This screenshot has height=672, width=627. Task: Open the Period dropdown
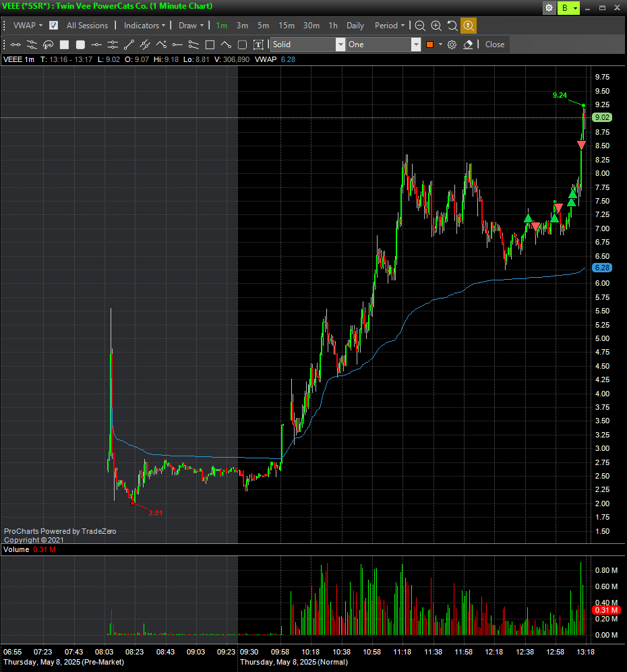click(x=390, y=26)
